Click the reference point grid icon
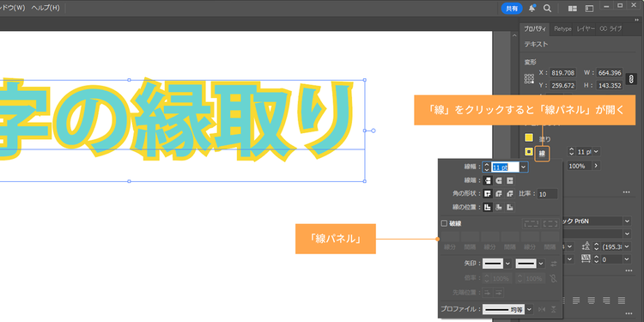644x322 pixels. (x=530, y=78)
